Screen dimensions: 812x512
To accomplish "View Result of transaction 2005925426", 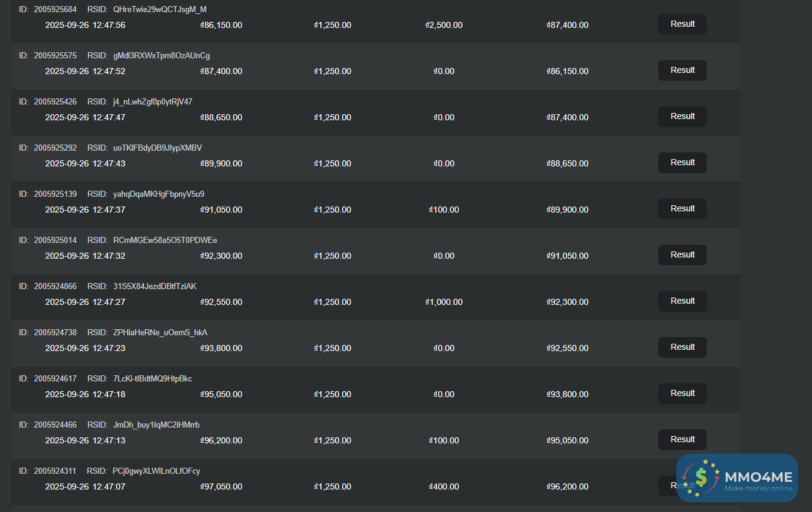I will (x=682, y=117).
